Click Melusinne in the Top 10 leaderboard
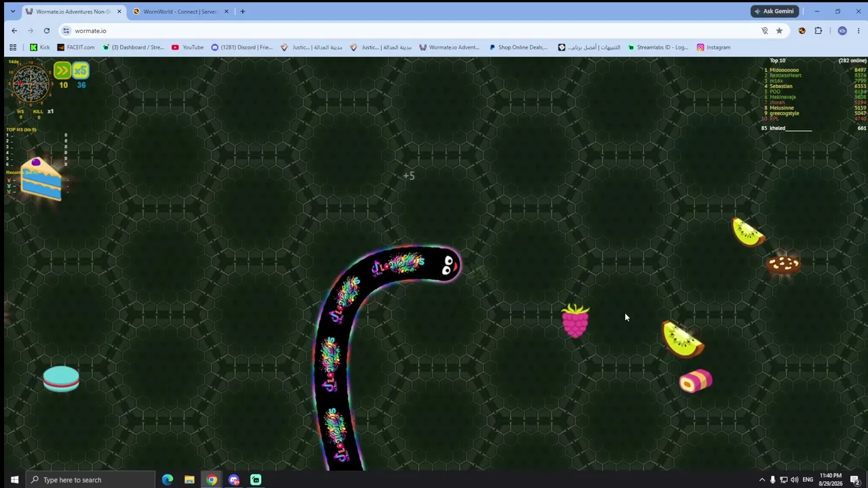 pyautogui.click(x=781, y=108)
